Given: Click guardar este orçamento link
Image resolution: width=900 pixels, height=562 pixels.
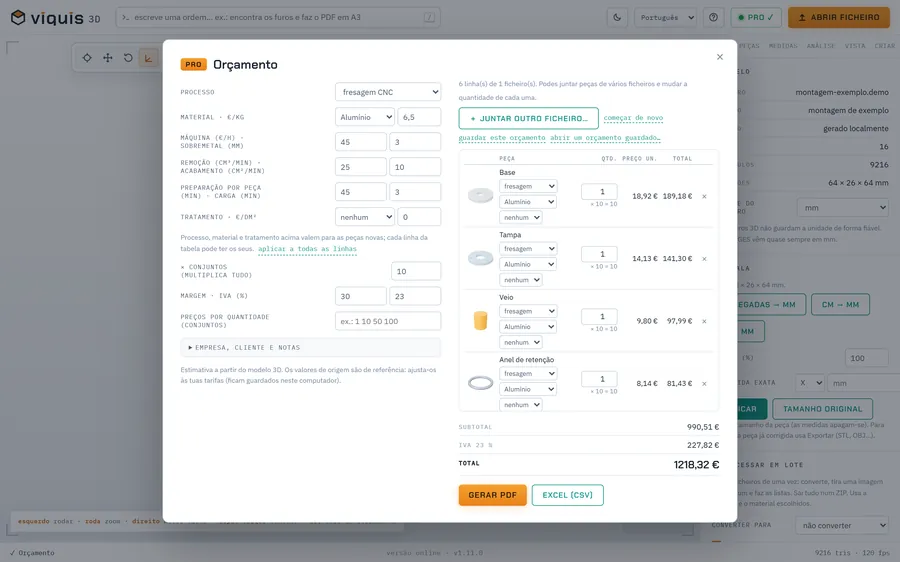Looking at the screenshot, I should click(502, 138).
